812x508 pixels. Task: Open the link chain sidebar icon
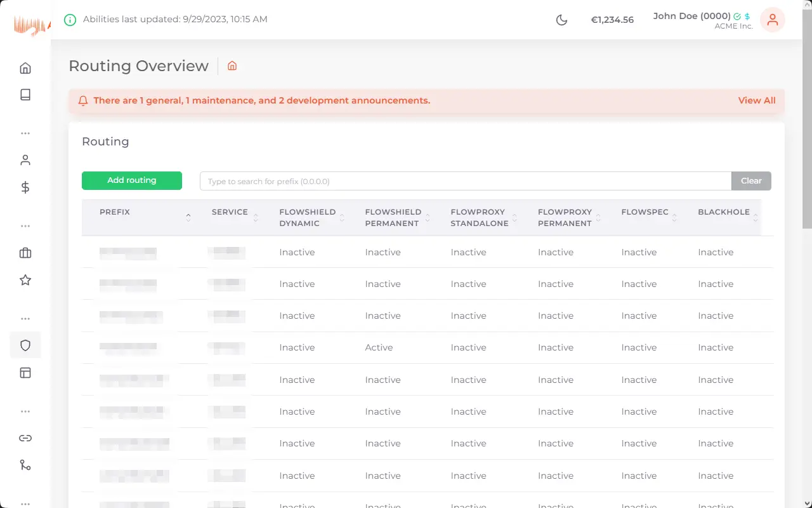pyautogui.click(x=25, y=438)
